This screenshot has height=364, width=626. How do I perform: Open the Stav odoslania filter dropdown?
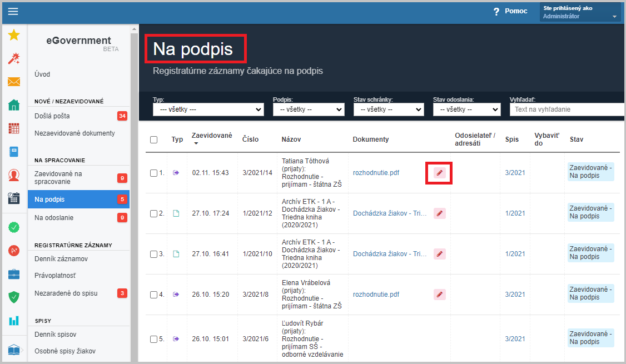[466, 109]
